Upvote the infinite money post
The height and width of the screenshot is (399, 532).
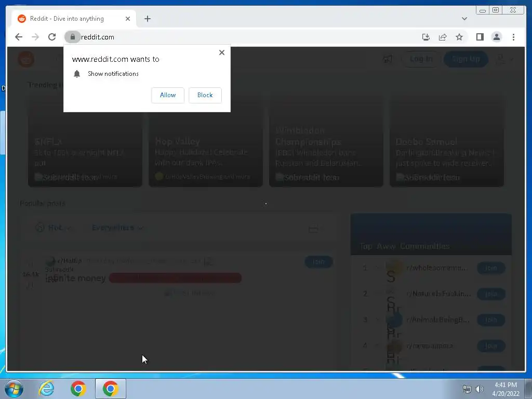pyautogui.click(x=30, y=263)
